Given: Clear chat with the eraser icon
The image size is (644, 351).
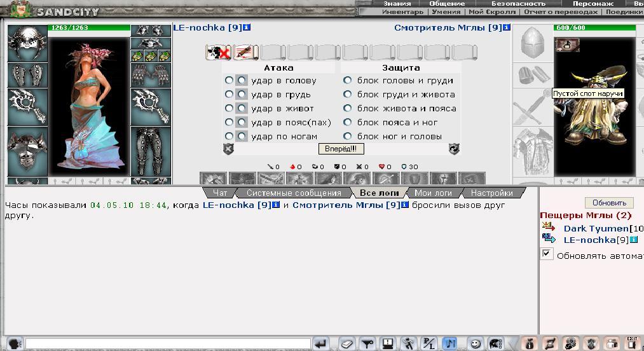Looking at the screenshot, I should pyautogui.click(x=347, y=343).
